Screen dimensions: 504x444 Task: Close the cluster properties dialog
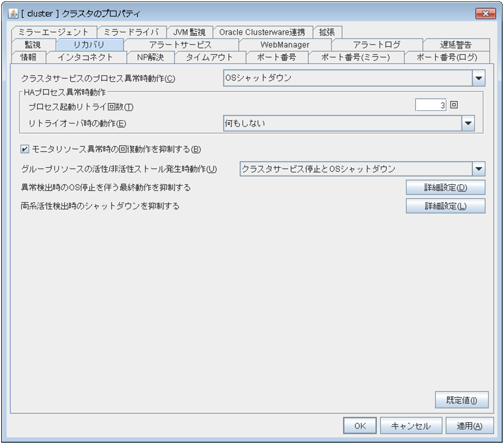click(x=485, y=13)
